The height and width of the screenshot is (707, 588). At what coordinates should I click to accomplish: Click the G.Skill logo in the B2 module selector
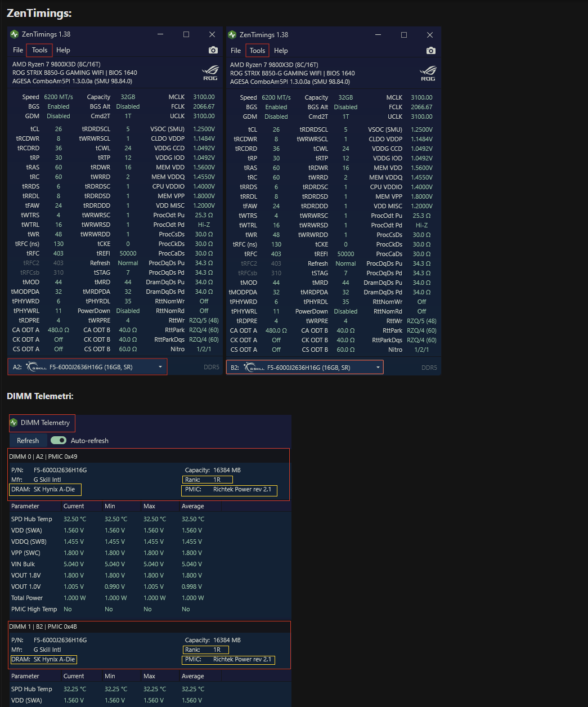point(254,368)
